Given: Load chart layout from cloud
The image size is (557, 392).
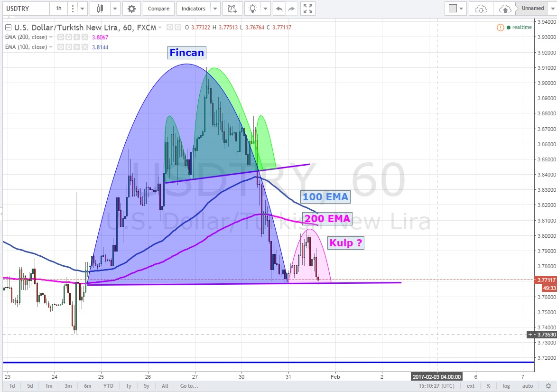Looking at the screenshot, I should (481, 9).
